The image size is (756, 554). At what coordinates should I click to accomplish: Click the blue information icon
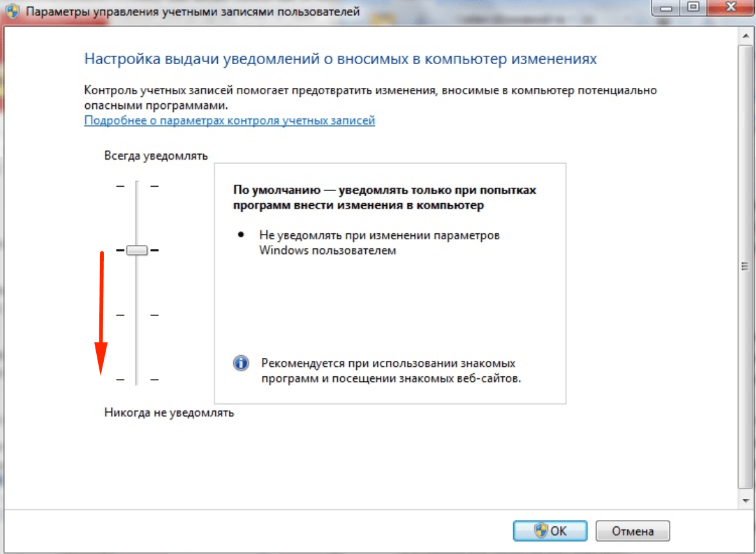[x=241, y=362]
